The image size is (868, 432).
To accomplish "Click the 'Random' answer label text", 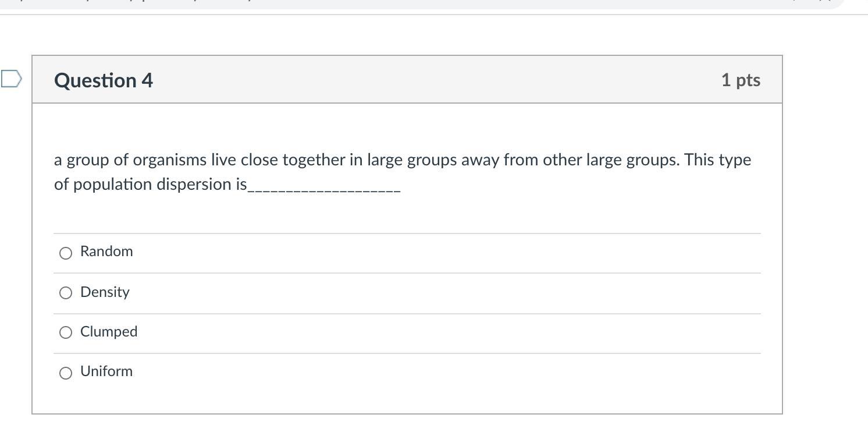I will [x=106, y=252].
